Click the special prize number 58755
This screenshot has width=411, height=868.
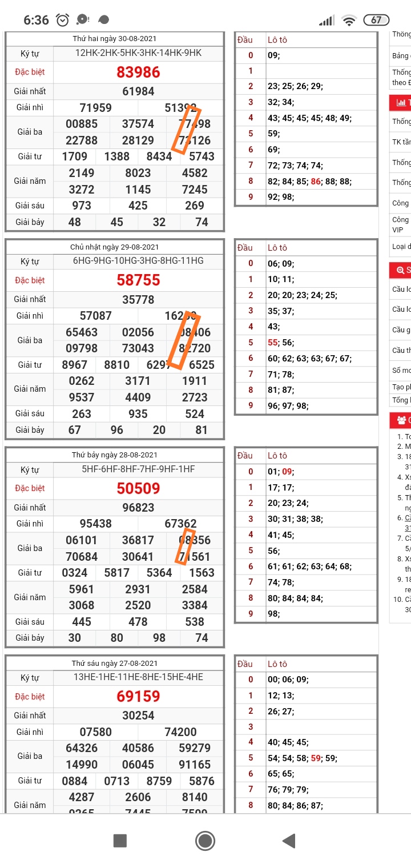click(x=138, y=280)
